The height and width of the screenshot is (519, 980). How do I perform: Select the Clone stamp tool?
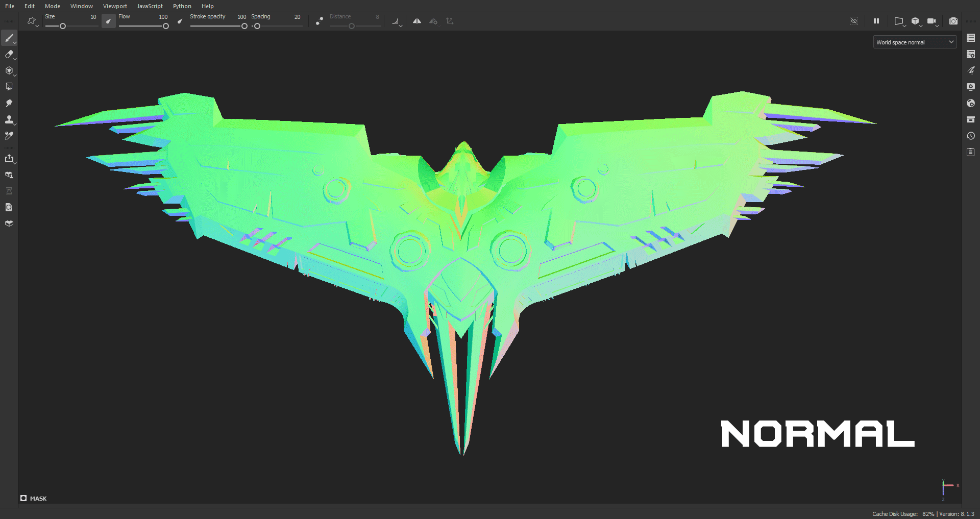tap(9, 119)
